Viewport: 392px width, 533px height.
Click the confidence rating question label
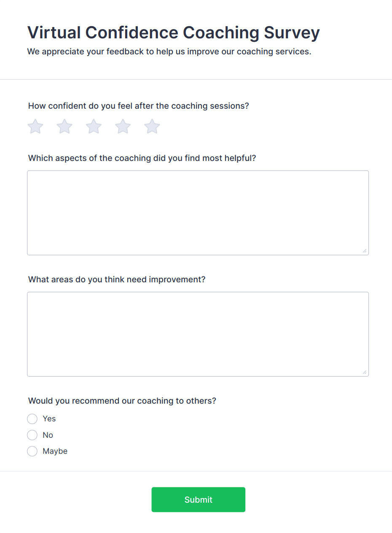pos(138,106)
